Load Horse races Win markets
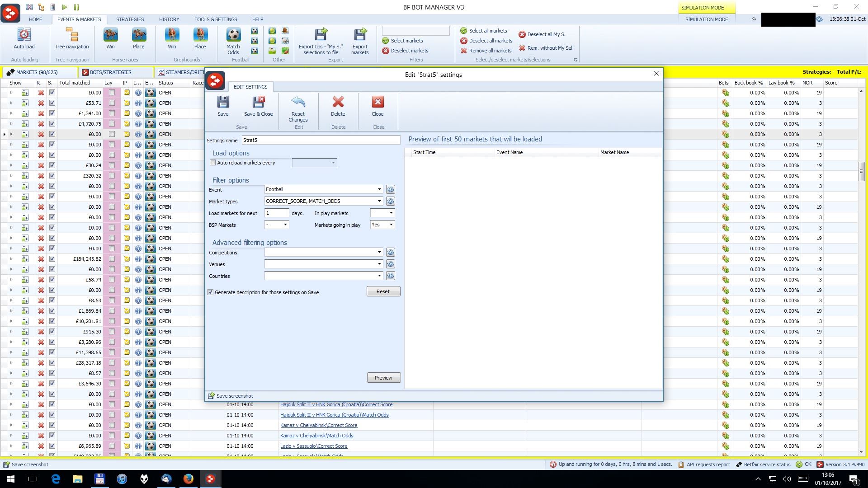 coord(110,39)
